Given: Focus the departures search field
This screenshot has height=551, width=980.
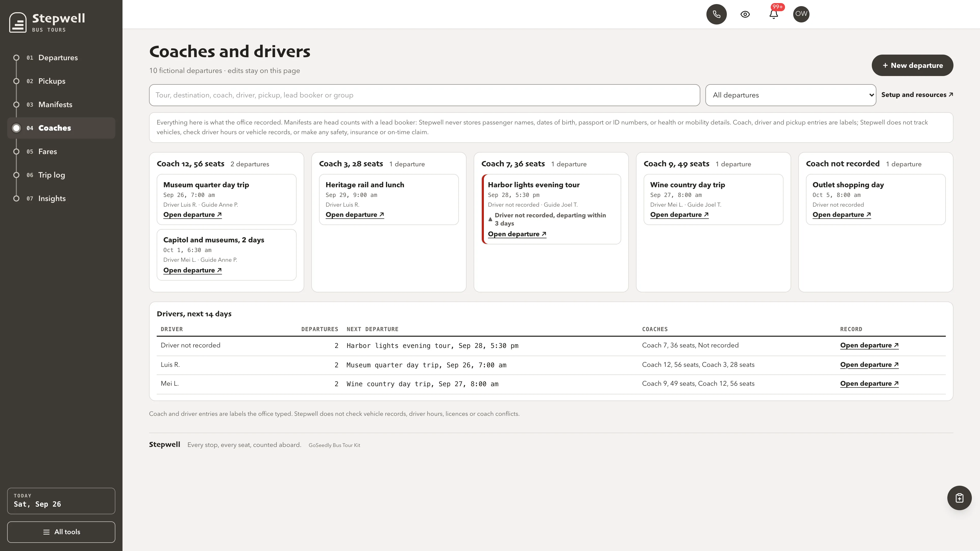Looking at the screenshot, I should tap(424, 95).
